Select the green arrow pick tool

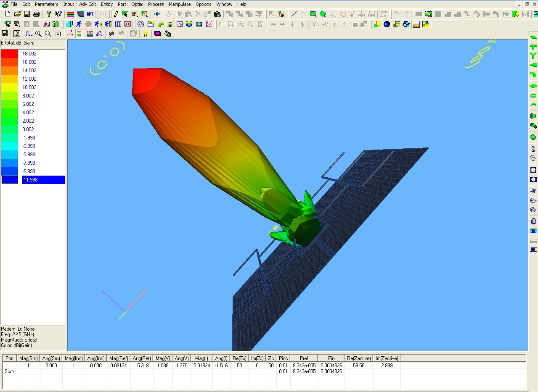[x=125, y=14]
